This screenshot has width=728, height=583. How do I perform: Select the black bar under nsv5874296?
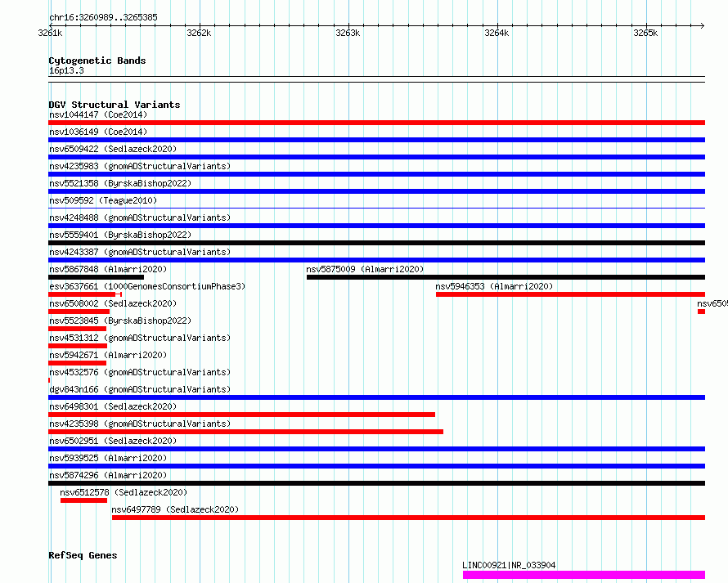click(x=376, y=483)
